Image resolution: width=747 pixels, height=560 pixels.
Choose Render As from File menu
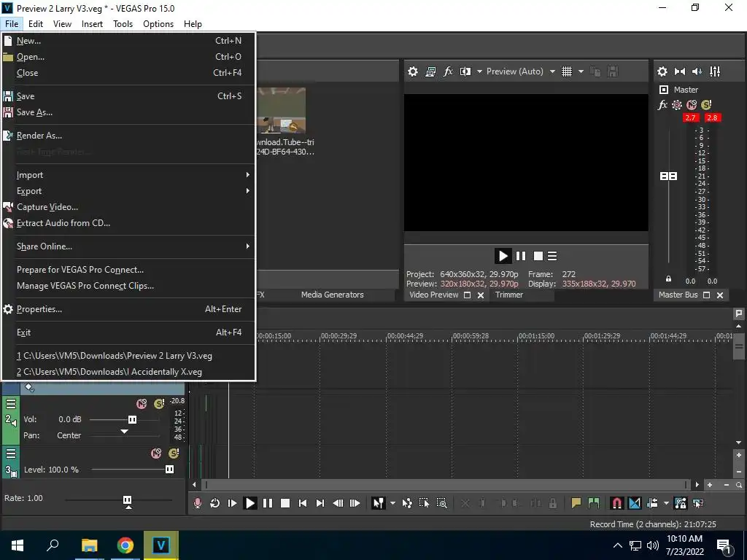click(x=128, y=136)
